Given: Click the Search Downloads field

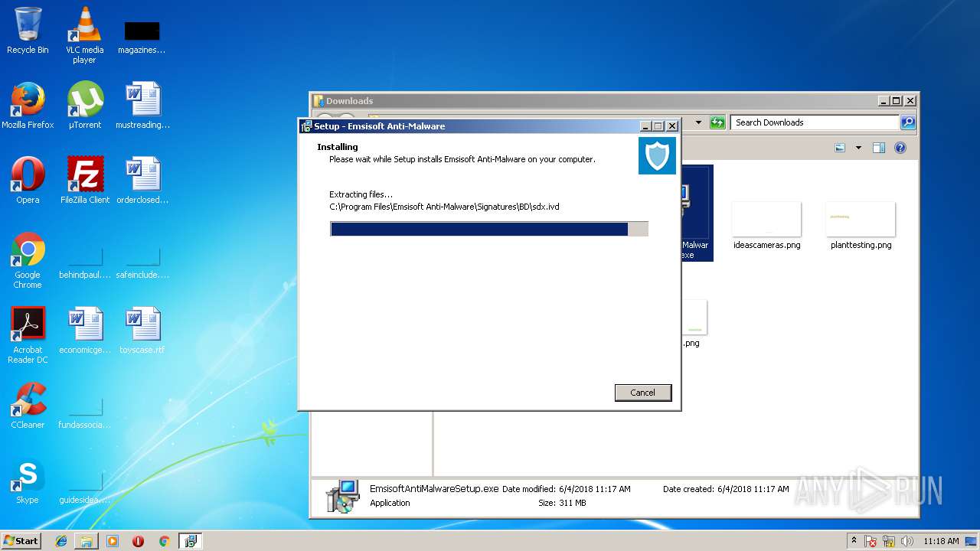Looking at the screenshot, I should tap(815, 122).
